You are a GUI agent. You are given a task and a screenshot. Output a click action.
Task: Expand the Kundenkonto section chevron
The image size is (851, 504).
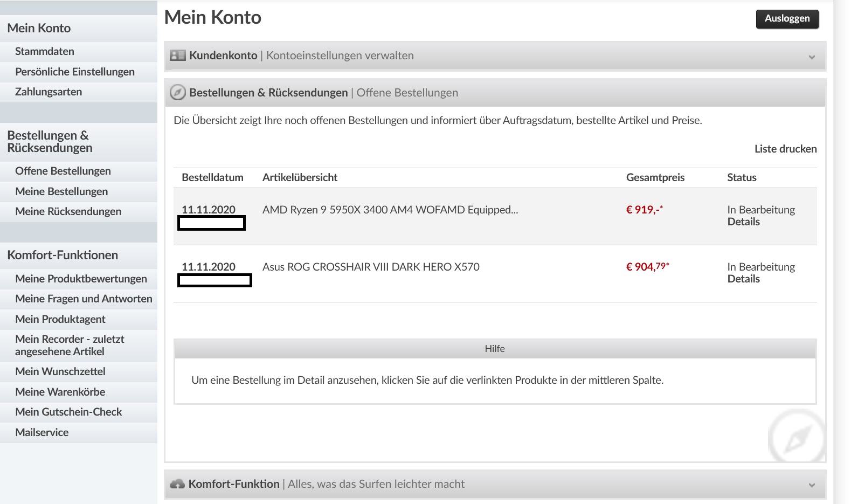point(812,57)
